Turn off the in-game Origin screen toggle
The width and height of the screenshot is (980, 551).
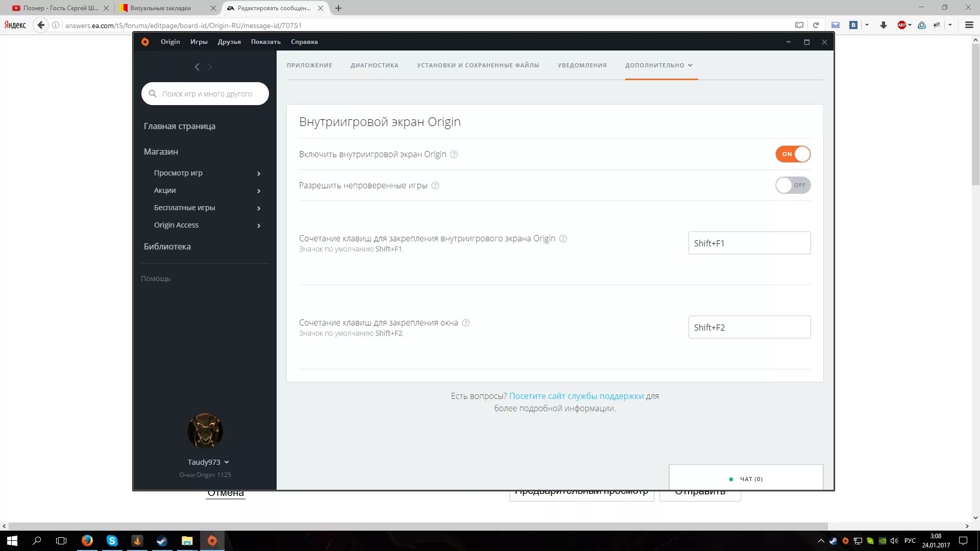point(793,154)
